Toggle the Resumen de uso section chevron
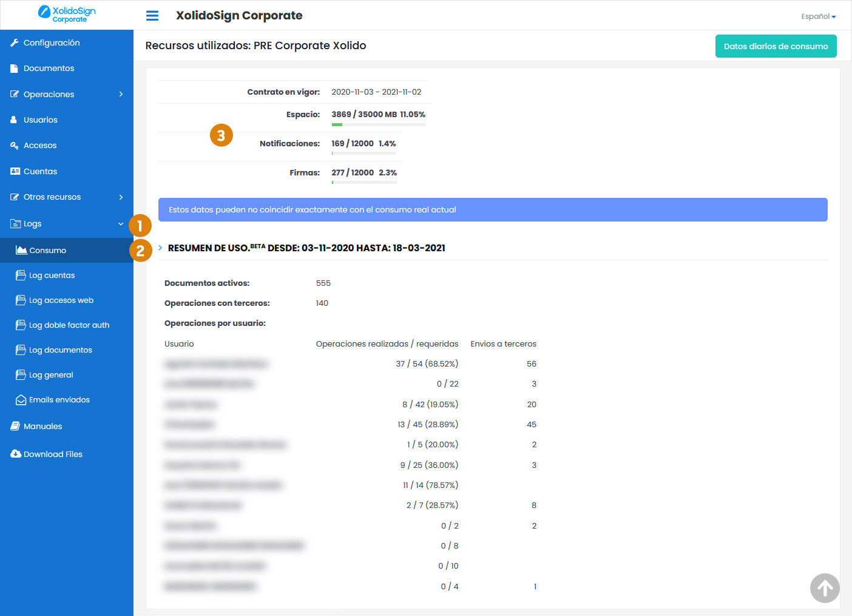Viewport: 852px width, 616px height. pos(160,248)
